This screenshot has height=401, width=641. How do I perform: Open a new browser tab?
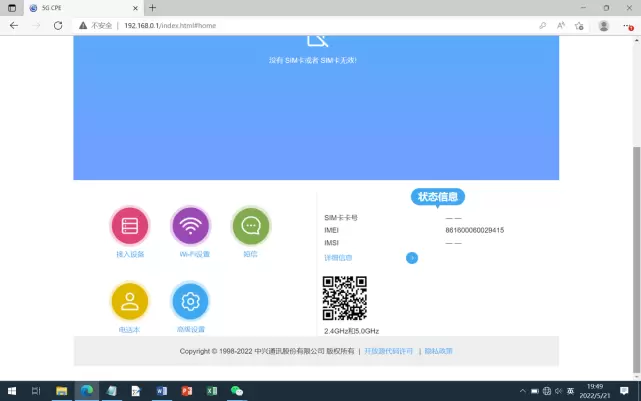(x=153, y=7)
